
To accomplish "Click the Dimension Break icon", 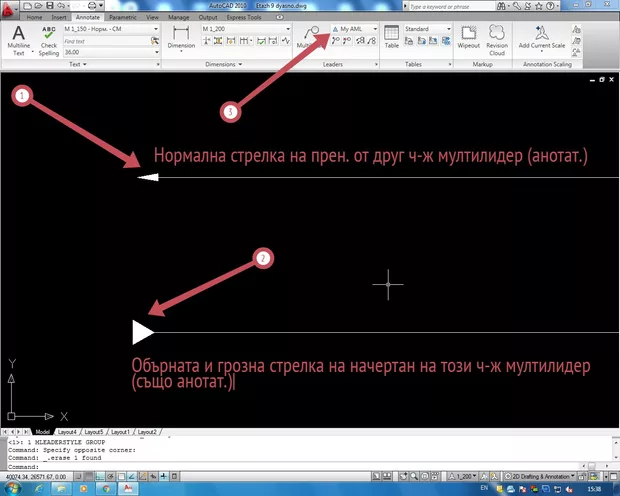I will coord(206,41).
